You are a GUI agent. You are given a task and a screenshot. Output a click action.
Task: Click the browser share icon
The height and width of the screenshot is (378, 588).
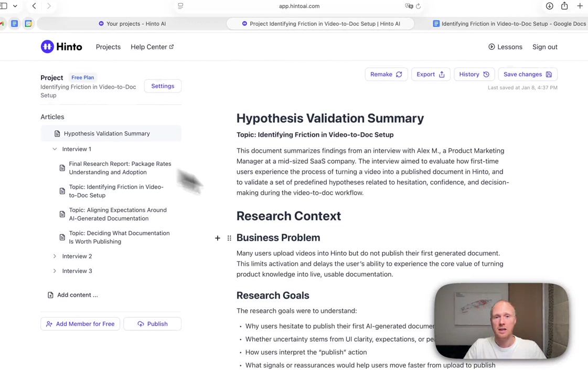coord(564,6)
